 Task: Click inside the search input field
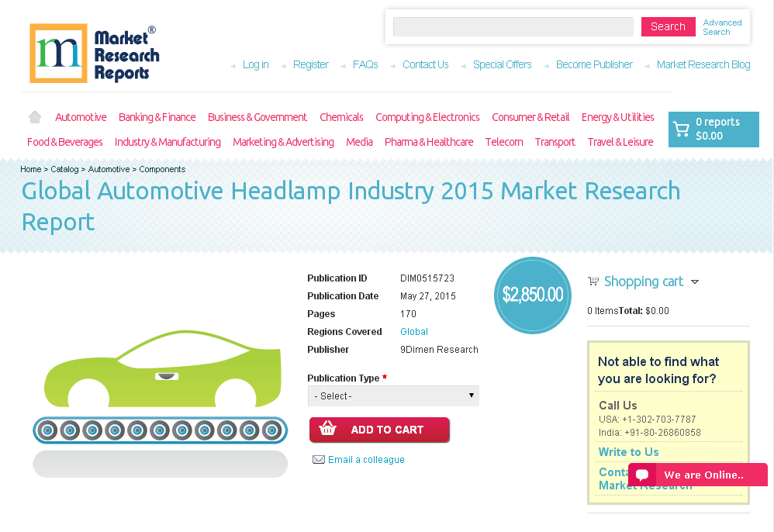pos(513,26)
